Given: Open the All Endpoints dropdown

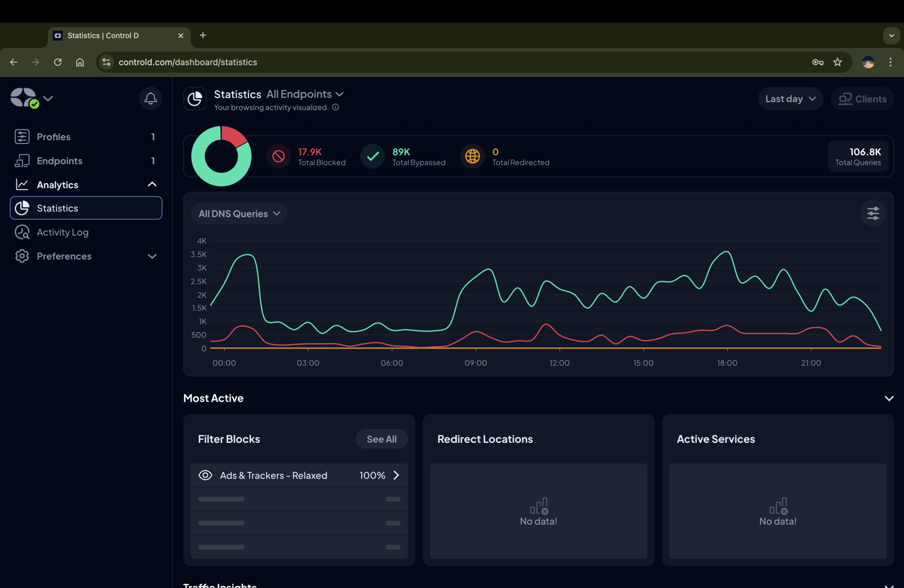Looking at the screenshot, I should [x=305, y=94].
